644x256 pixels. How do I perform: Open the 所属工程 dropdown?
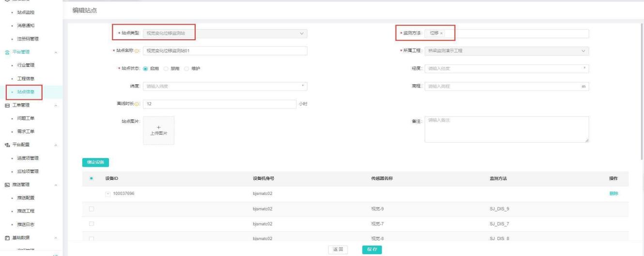(x=506, y=51)
